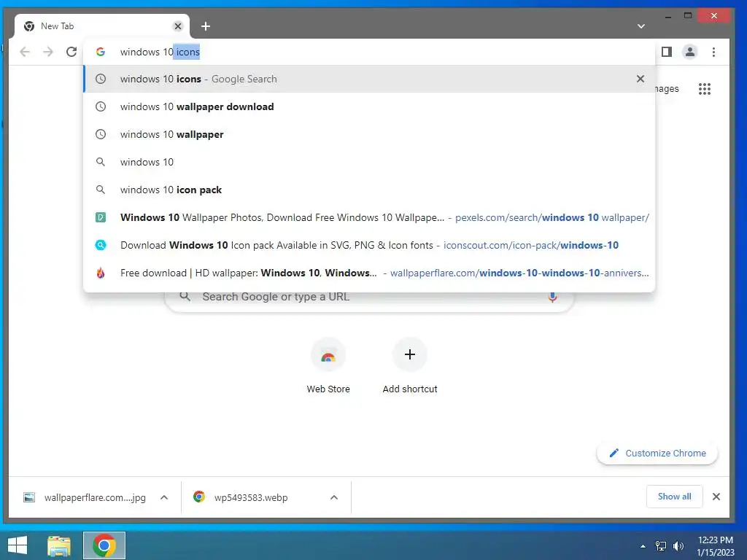Viewport: 747px width, 560px height.
Task: Open the volume tray icon
Action: tap(678, 546)
